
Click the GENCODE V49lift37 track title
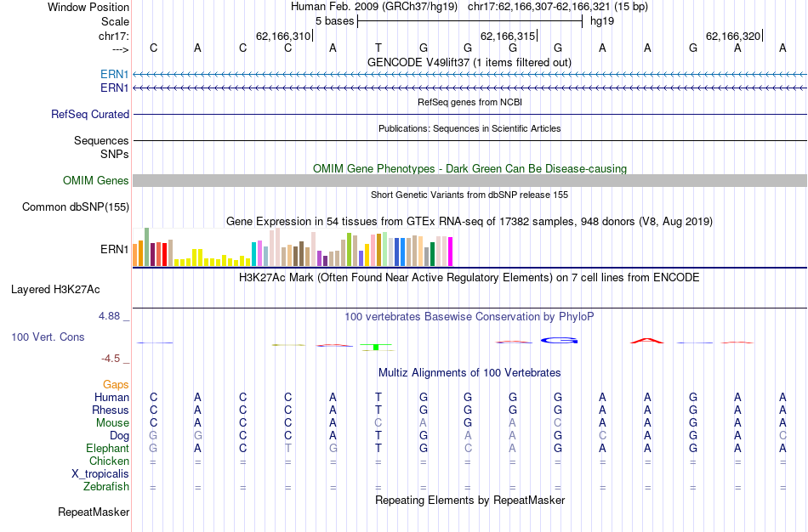pos(469,62)
